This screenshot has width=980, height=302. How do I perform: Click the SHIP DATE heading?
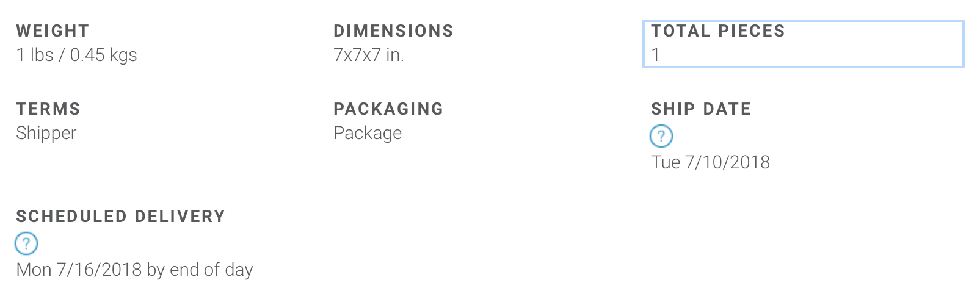(x=701, y=109)
